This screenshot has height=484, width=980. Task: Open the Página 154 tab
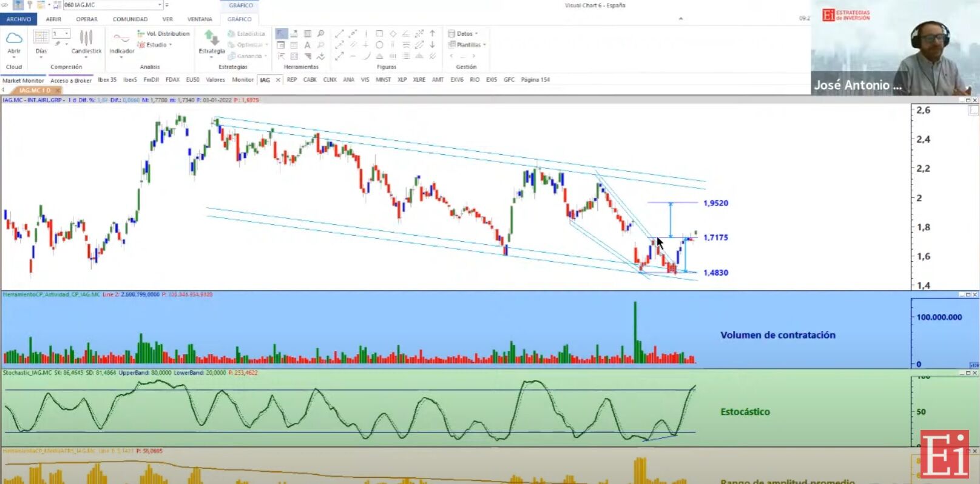[535, 80]
